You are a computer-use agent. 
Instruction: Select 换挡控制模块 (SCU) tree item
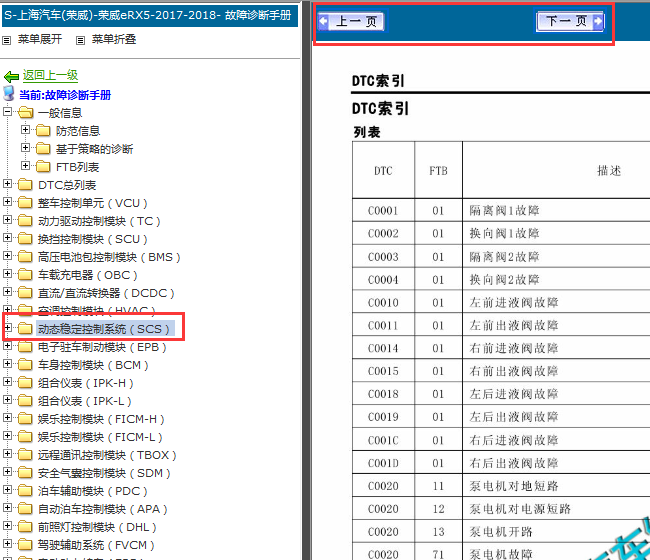(92, 239)
